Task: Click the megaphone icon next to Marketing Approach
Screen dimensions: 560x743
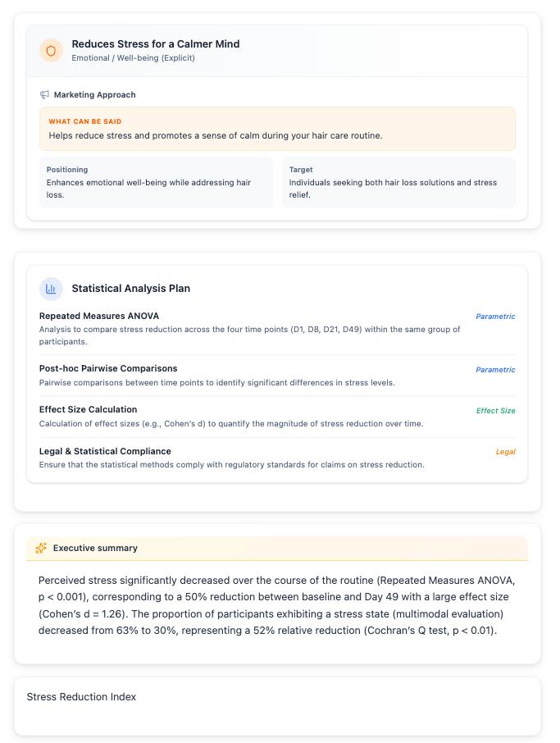Action: [45, 95]
